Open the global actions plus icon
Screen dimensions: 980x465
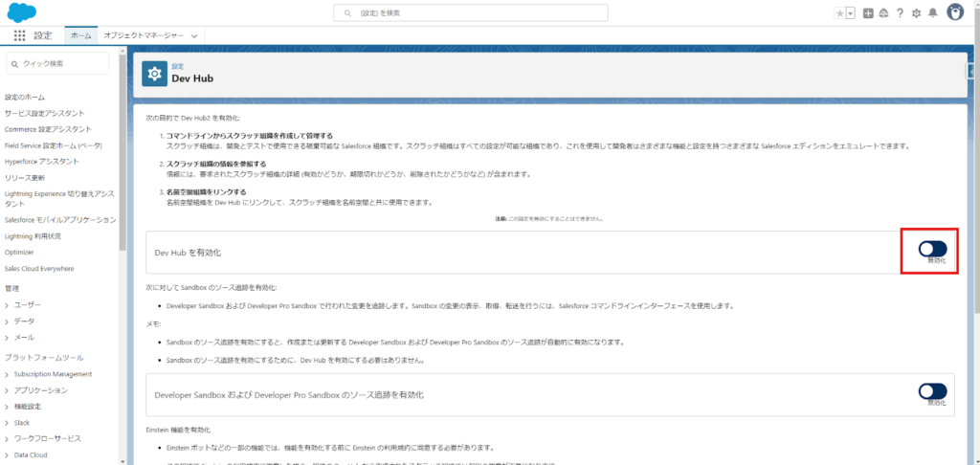[x=868, y=13]
